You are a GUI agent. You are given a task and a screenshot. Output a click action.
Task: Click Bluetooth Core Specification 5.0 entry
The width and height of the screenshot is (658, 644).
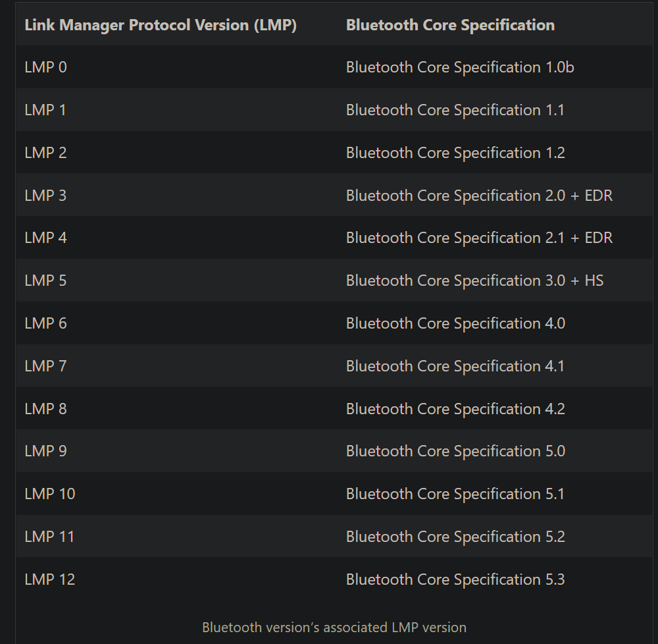455,451
